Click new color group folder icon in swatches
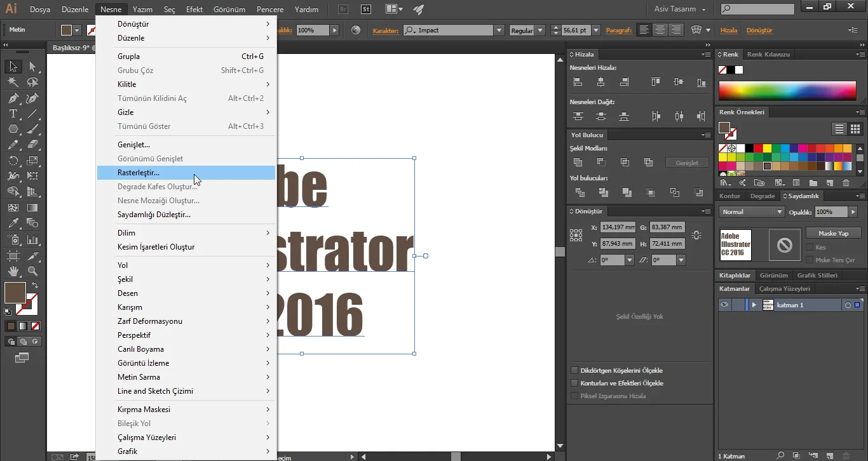This screenshot has width=868, height=461. tap(813, 183)
